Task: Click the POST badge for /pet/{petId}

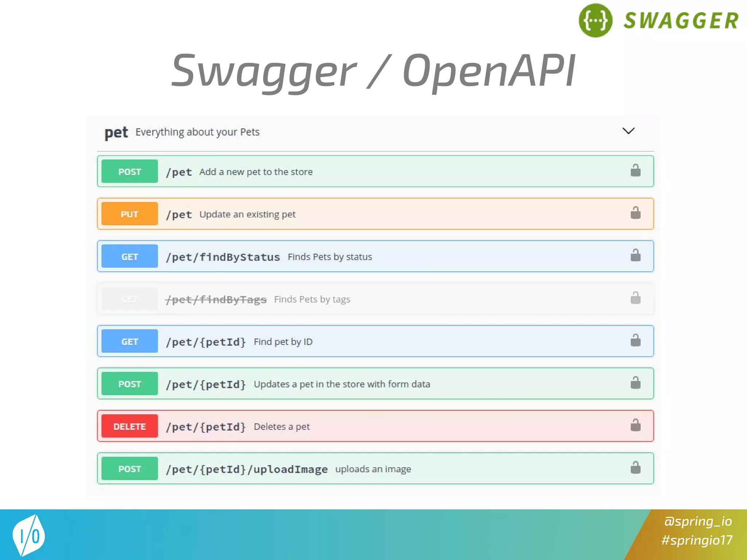Action: [x=129, y=384]
